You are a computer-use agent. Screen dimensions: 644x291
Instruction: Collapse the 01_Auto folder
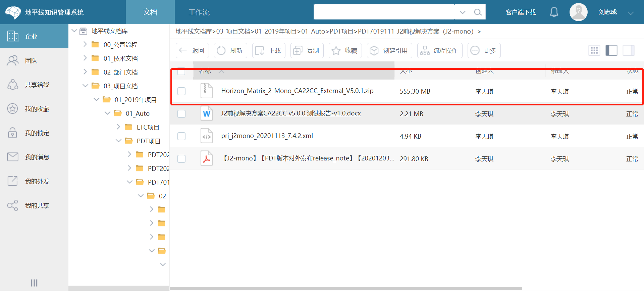(x=108, y=113)
